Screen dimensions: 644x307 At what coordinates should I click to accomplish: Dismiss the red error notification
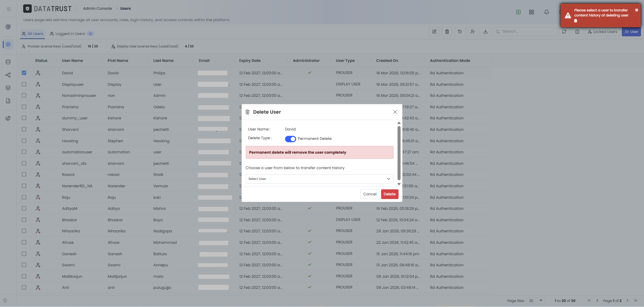(x=636, y=10)
